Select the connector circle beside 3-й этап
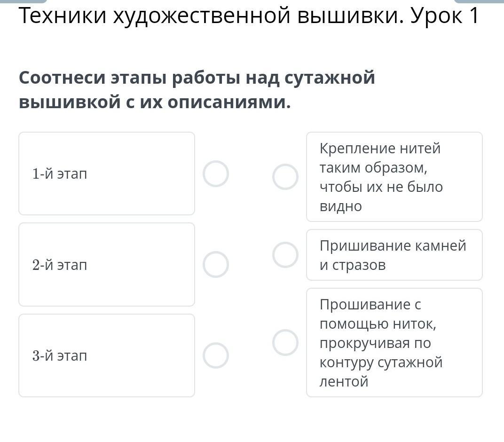The width and height of the screenshot is (504, 442). (216, 355)
